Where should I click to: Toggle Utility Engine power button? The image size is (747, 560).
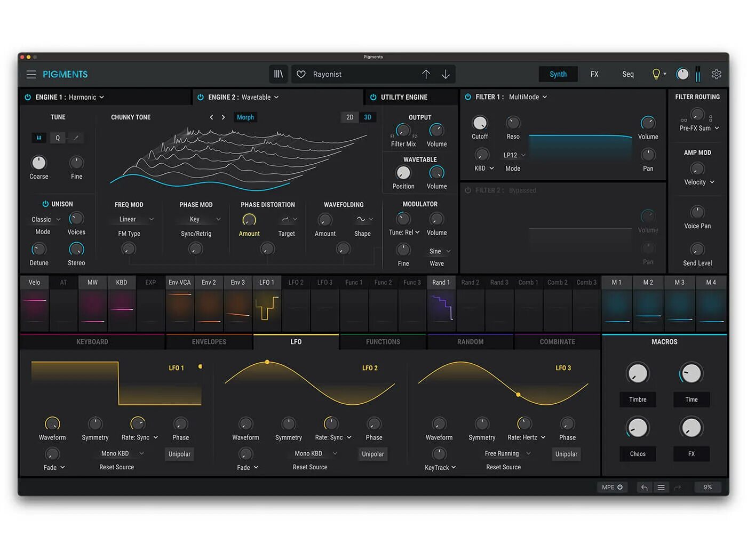(x=373, y=97)
